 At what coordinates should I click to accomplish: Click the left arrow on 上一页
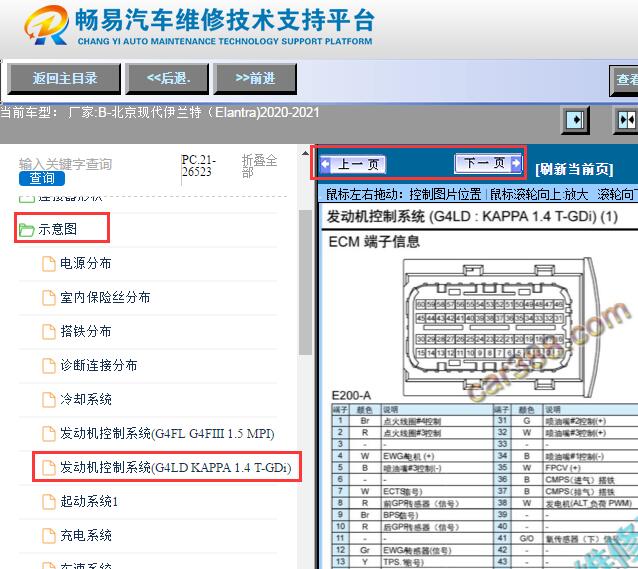point(326,164)
